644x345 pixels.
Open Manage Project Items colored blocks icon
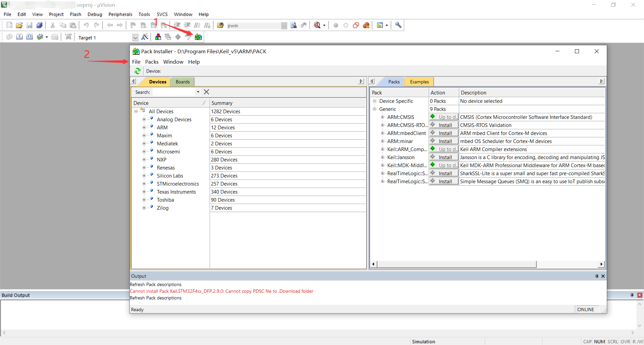point(158,37)
